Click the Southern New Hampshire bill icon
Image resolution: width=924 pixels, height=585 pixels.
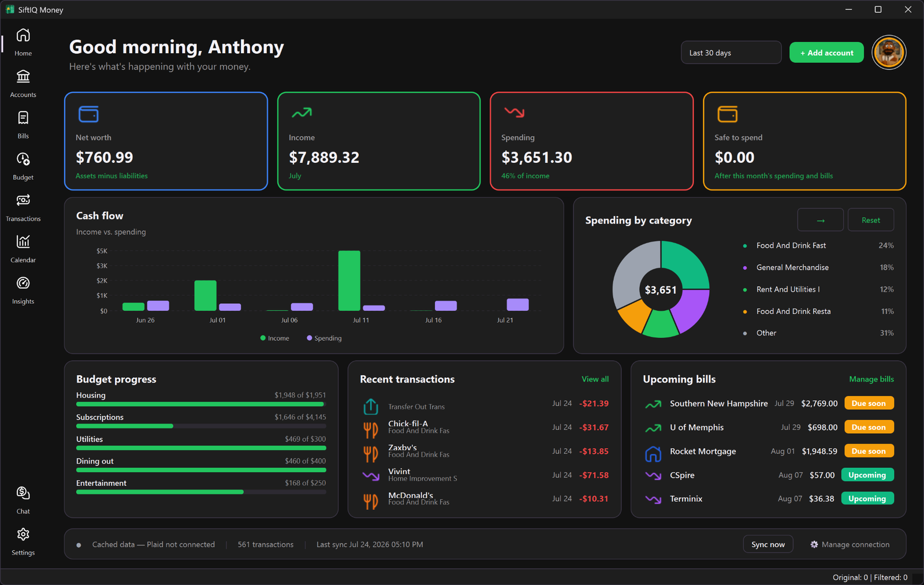click(x=653, y=404)
